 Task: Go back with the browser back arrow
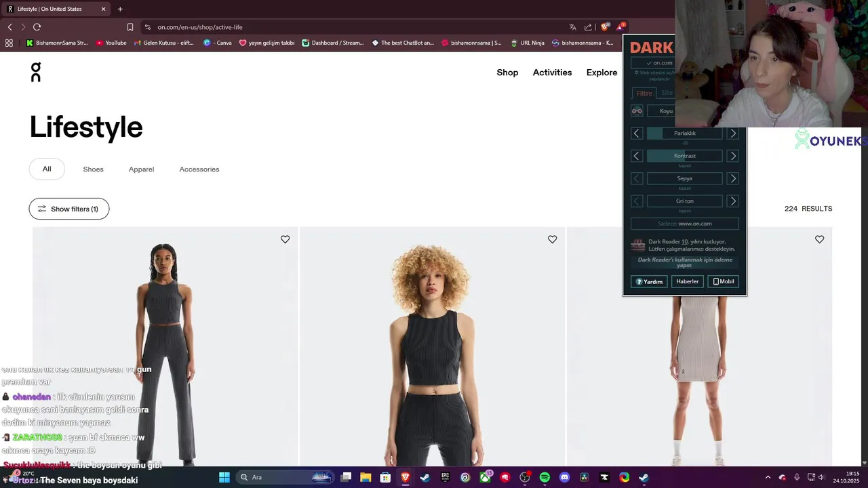click(x=9, y=27)
